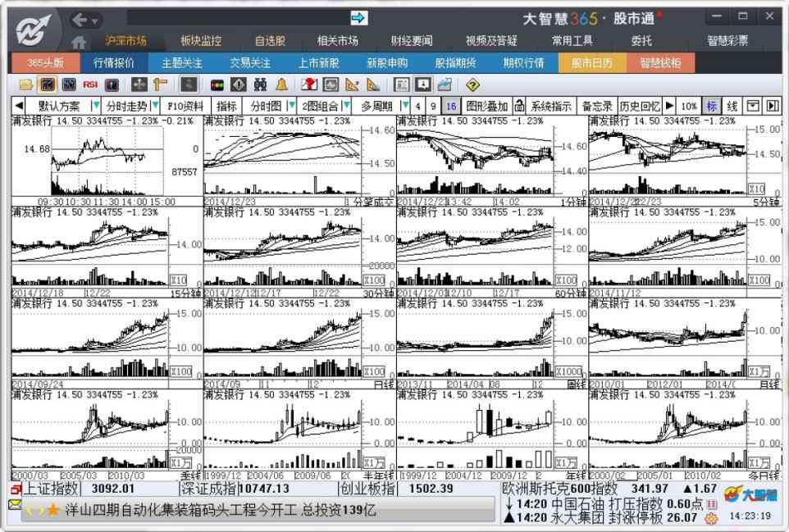Click the 图形叠加 button

pos(486,106)
